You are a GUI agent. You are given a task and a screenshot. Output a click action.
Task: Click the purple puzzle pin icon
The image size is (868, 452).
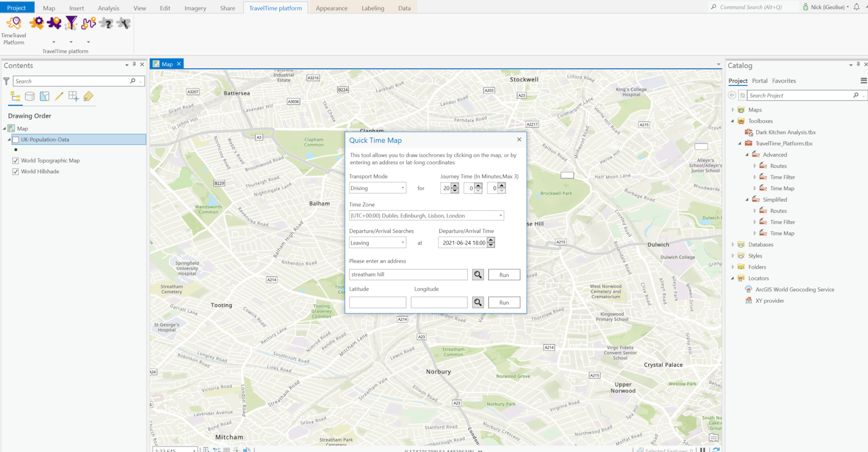[x=54, y=23]
